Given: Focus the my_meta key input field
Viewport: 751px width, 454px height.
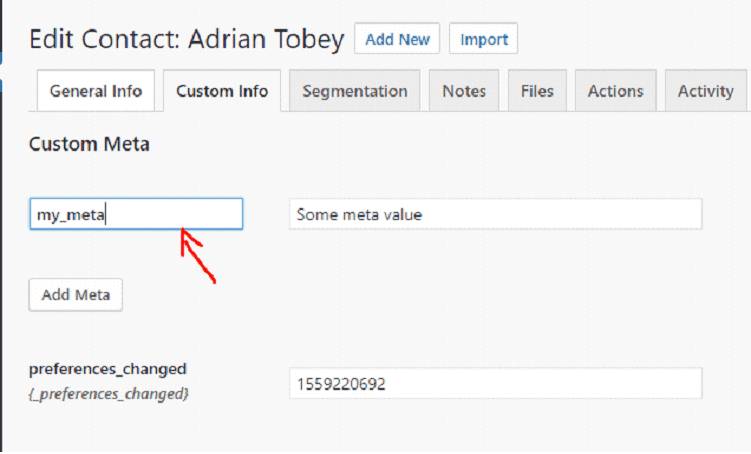Looking at the screenshot, I should click(x=136, y=214).
